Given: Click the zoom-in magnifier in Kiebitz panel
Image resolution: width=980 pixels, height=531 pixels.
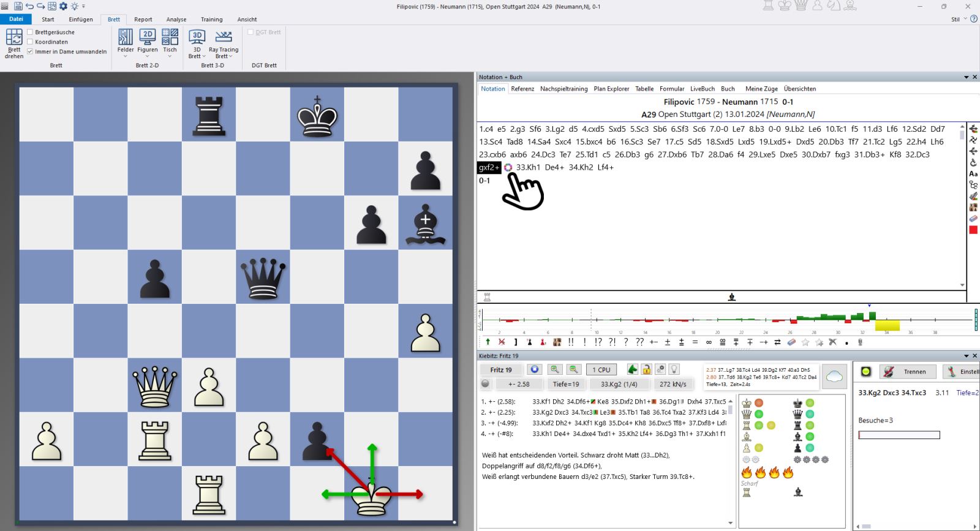Looking at the screenshot, I should pos(554,369).
